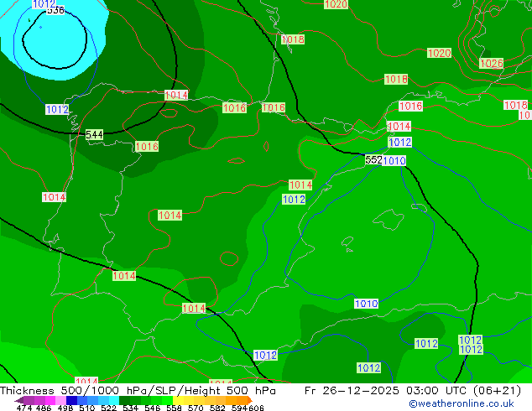Click the 552 height contour label

pos(373,159)
